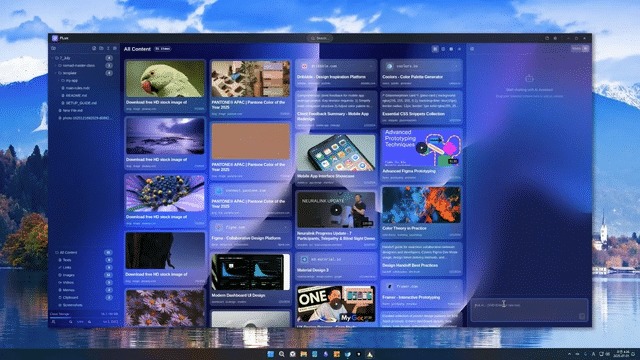The width and height of the screenshot is (640, 360).
Task: Click the framer.com card favicon
Action: 390,287
